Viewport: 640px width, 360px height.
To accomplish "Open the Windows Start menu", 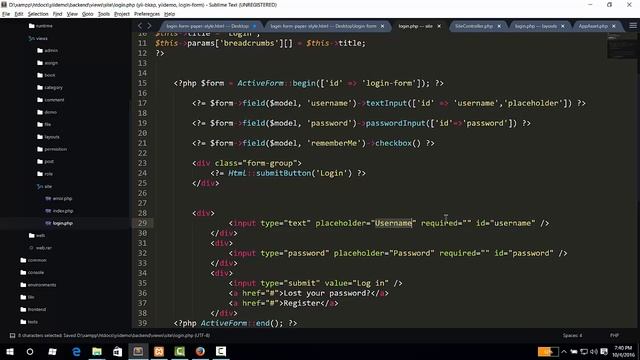I will coord(10,351).
